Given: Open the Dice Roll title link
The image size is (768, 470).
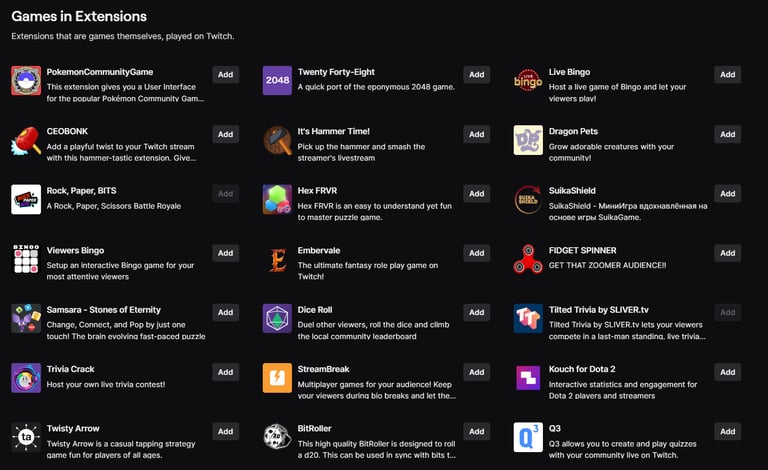Looking at the screenshot, I should click(x=315, y=309).
